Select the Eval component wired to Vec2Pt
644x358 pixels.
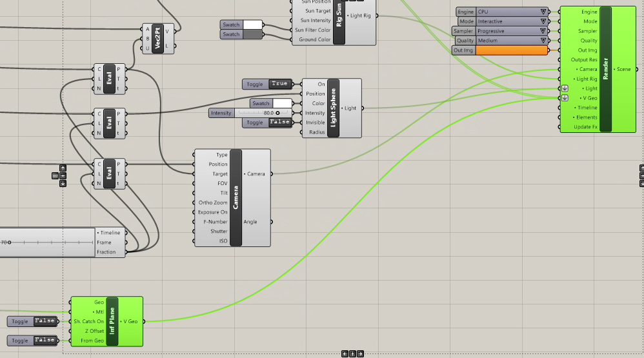(x=109, y=79)
